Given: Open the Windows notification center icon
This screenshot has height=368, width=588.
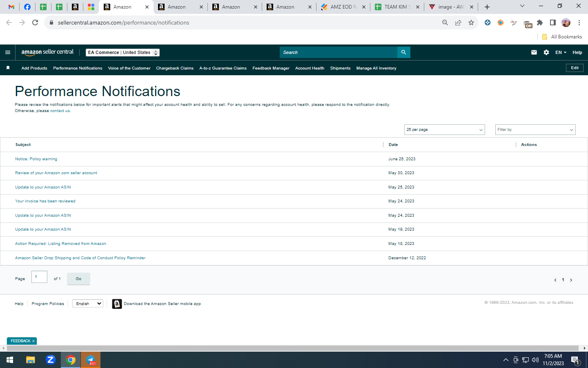Looking at the screenshot, I should click(x=575, y=360).
